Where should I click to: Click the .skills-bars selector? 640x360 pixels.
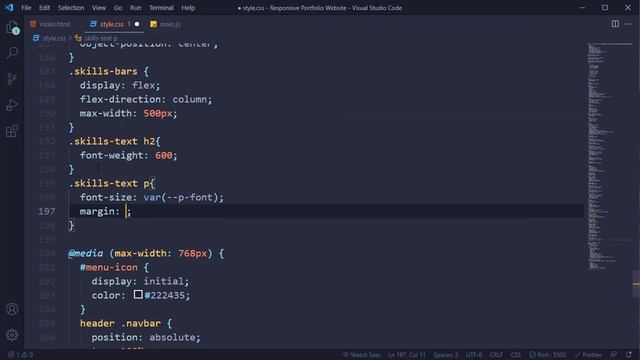point(103,71)
